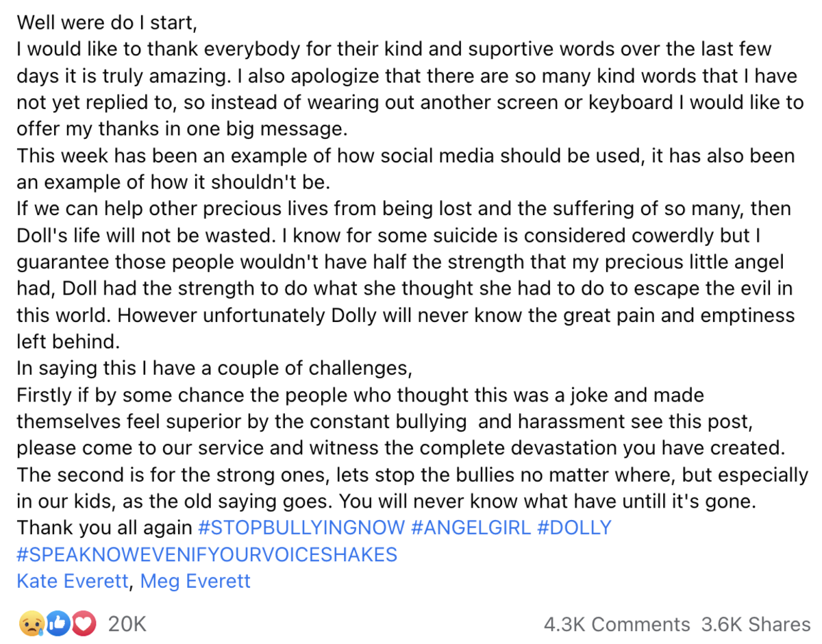Open the #SPEAKNOWEVENIFYOURVOICESHAKES hashtag

pyautogui.click(x=207, y=554)
